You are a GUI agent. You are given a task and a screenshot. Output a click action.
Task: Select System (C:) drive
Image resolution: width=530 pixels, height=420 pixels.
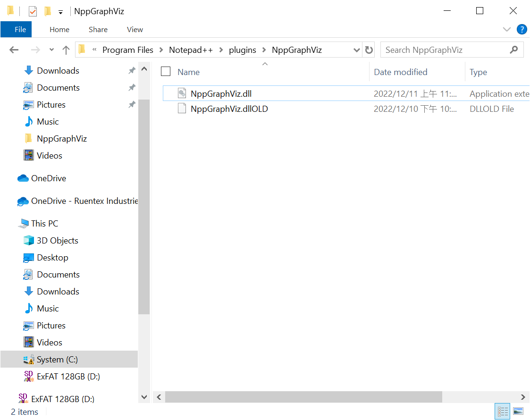69,359
